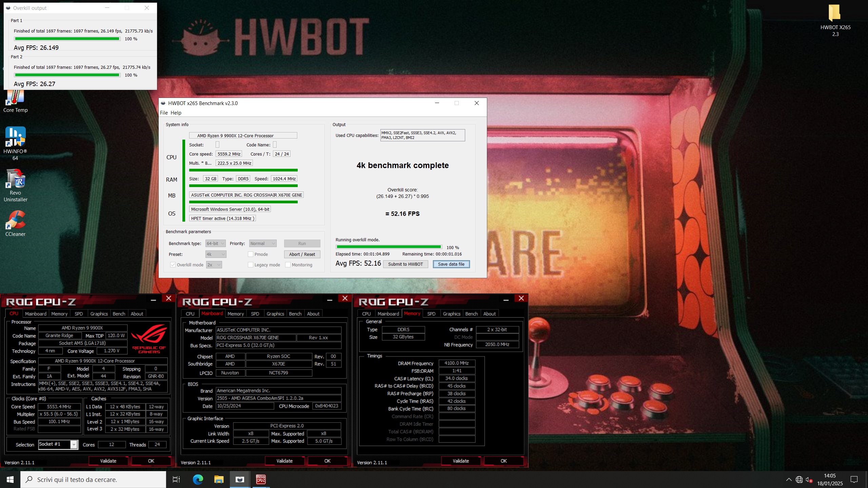Enable the Pmode checkbox
868x488 pixels.
251,254
